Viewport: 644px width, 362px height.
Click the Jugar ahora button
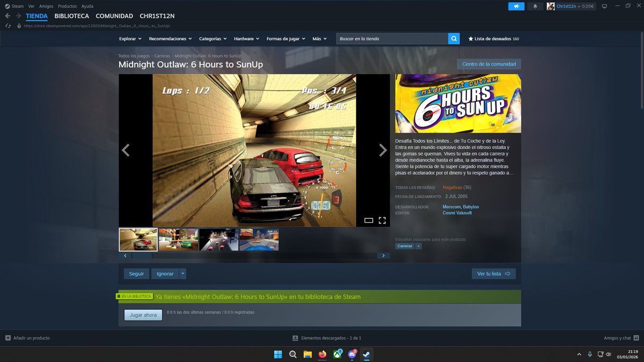pyautogui.click(x=143, y=315)
